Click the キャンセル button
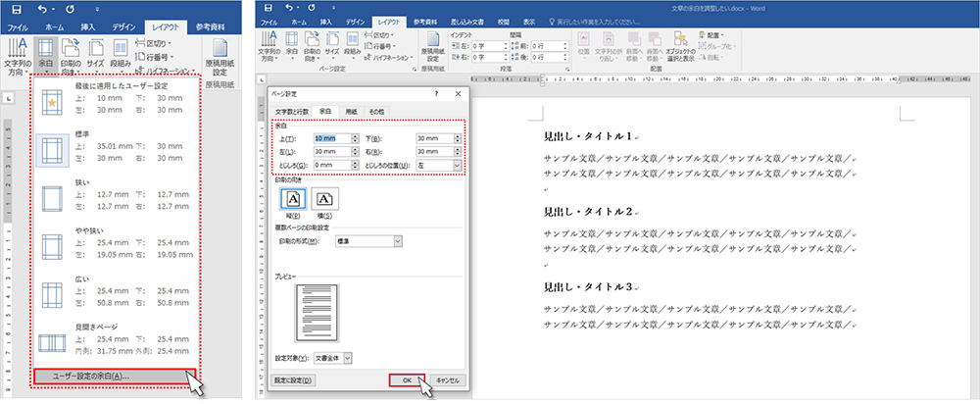The image size is (980, 404). pyautogui.click(x=447, y=379)
